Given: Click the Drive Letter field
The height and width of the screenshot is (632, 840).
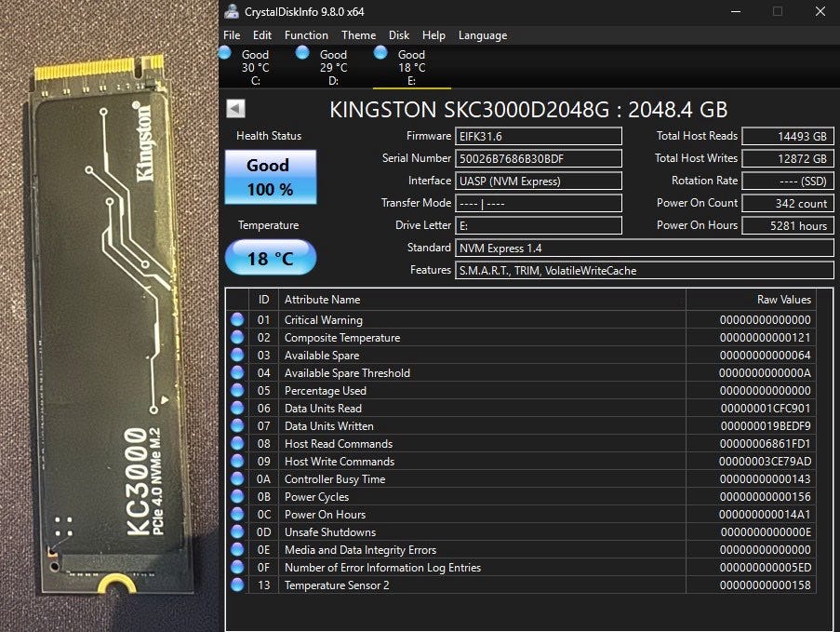Looking at the screenshot, I should click(539, 225).
